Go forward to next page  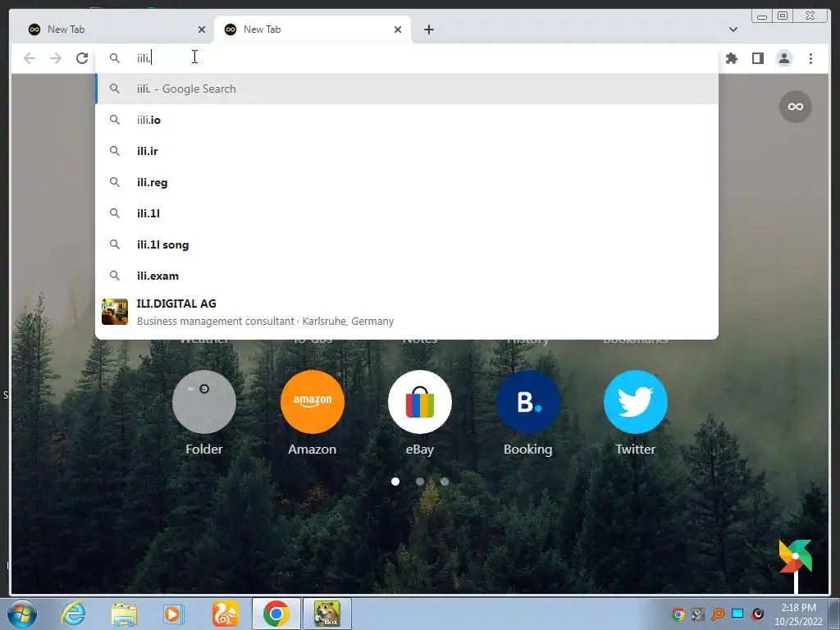[x=56, y=58]
